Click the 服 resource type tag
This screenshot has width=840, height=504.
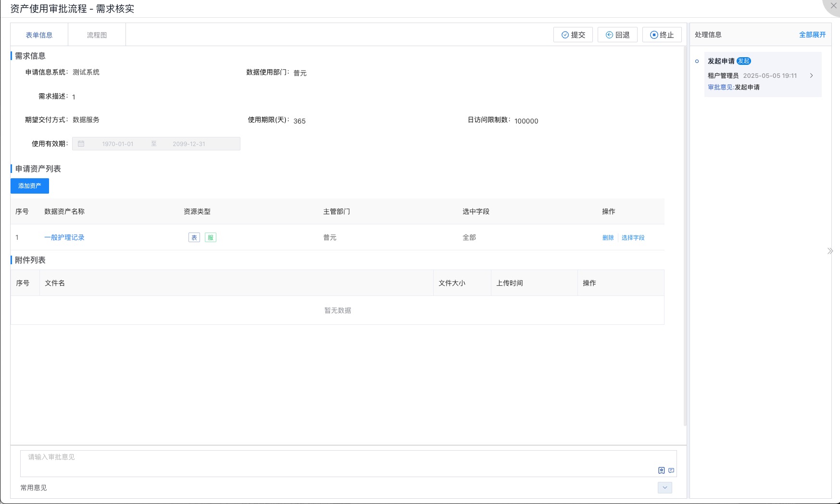(x=211, y=237)
